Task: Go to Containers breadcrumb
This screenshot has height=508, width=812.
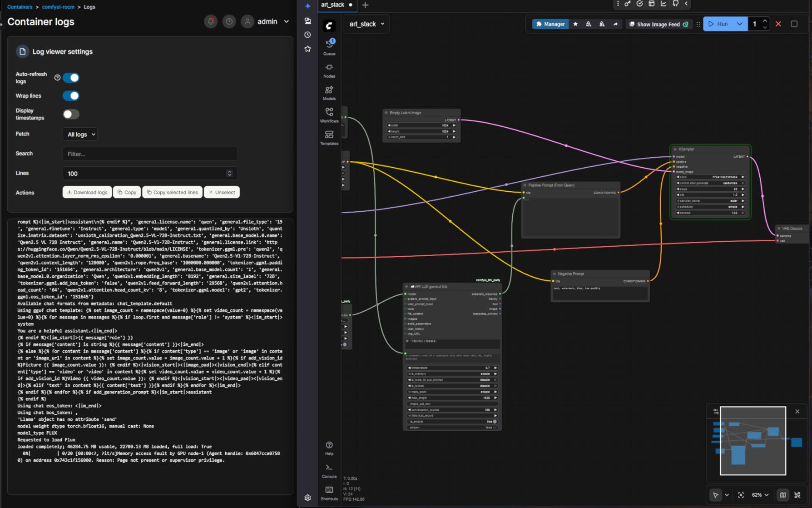Action: tap(20, 7)
